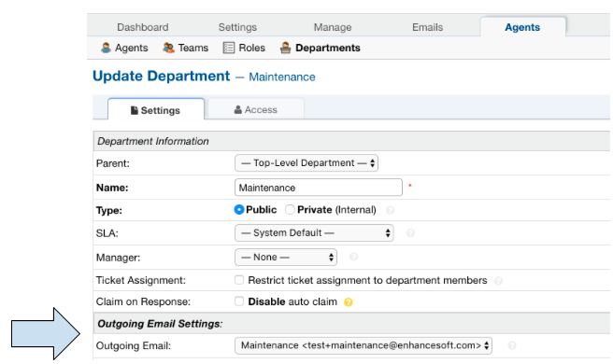Switch to the department Settings tab
This screenshot has width=613, height=364.
coord(156,109)
